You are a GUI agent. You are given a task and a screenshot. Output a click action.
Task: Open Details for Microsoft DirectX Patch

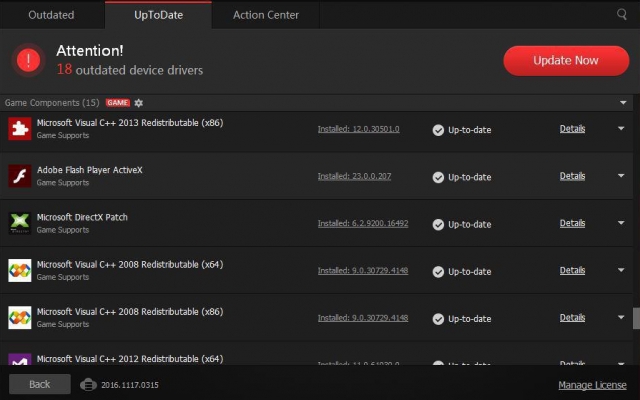(x=572, y=223)
